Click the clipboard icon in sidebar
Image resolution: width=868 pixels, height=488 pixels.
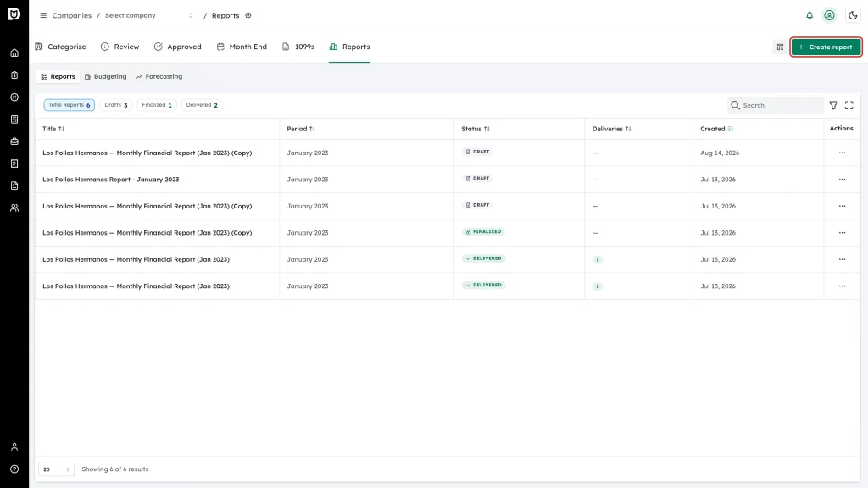pyautogui.click(x=14, y=75)
